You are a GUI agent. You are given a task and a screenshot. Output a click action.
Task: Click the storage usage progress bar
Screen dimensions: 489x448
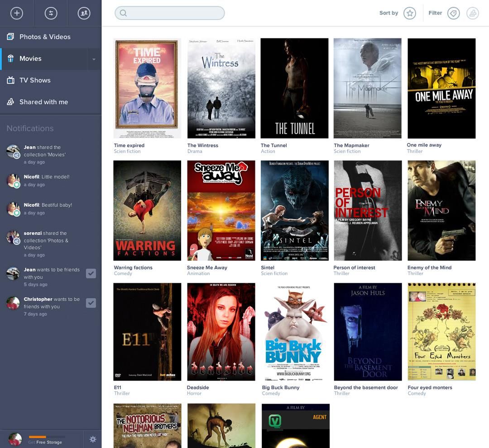[47, 437]
